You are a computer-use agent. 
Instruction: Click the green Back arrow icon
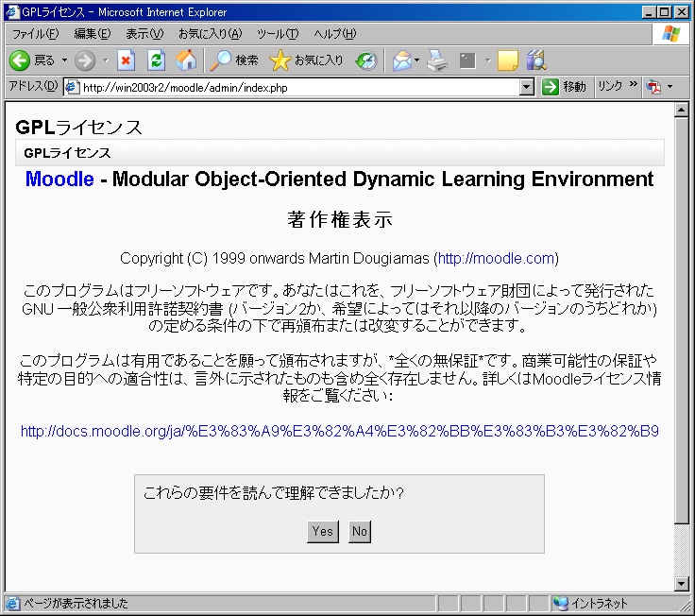[20, 60]
